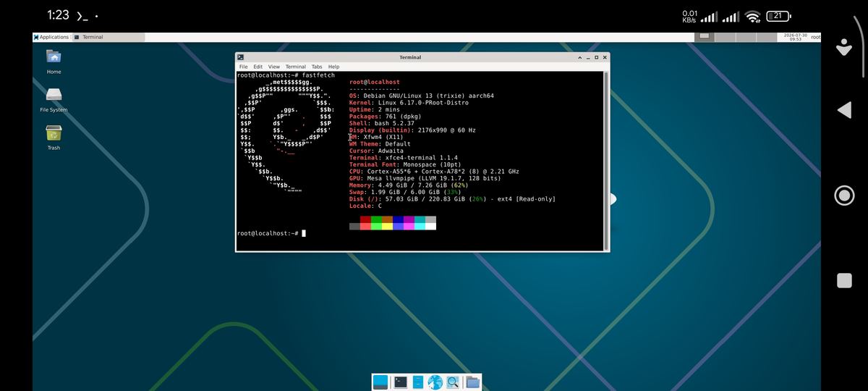Click the WM line reading Xfwm4 (X11)
The image size is (868, 391).
pyautogui.click(x=376, y=137)
